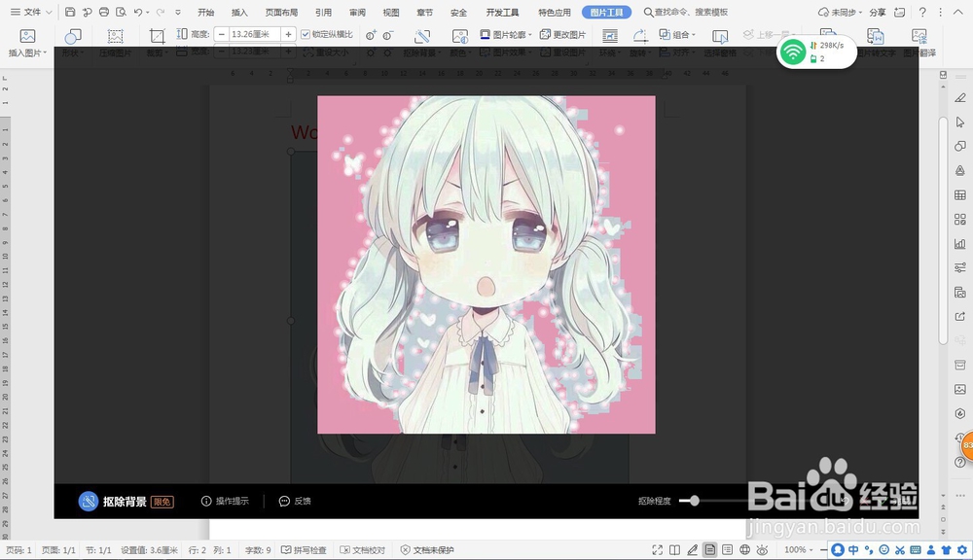Click the web layout globe icon in status bar

[x=744, y=549]
